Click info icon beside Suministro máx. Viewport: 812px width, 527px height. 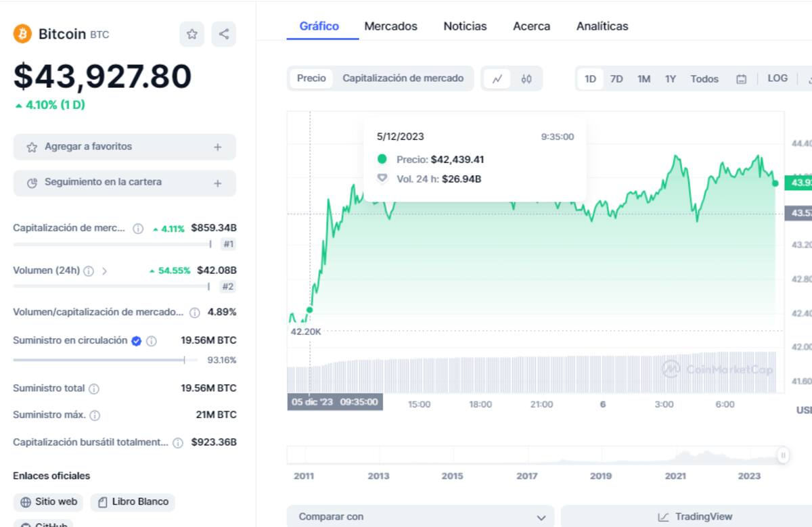point(95,415)
